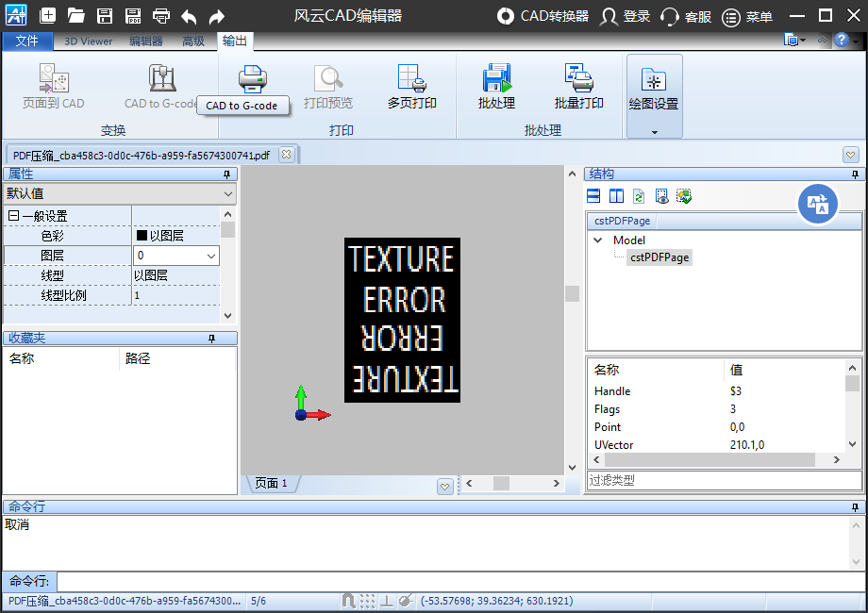
Task: Open the 文件 file menu
Action: coord(26,41)
